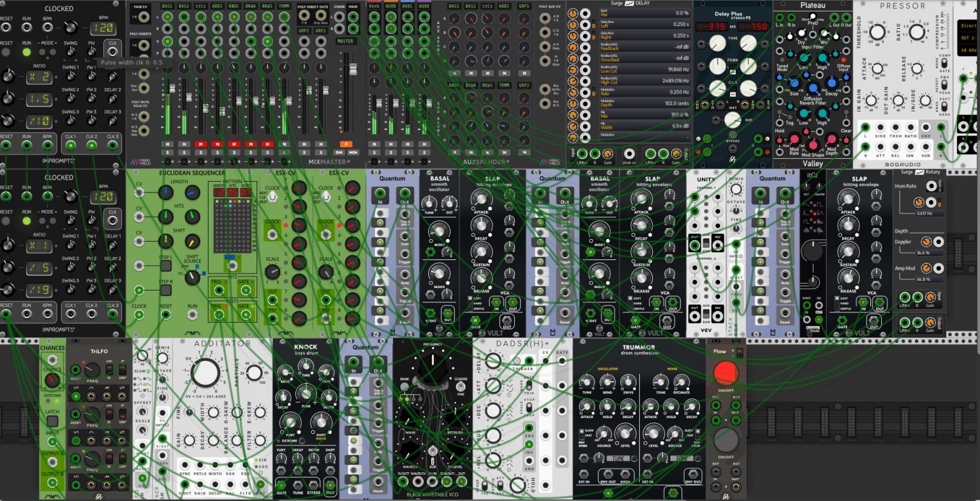Select the Feedback parameter row in Surge Delay

(645, 47)
